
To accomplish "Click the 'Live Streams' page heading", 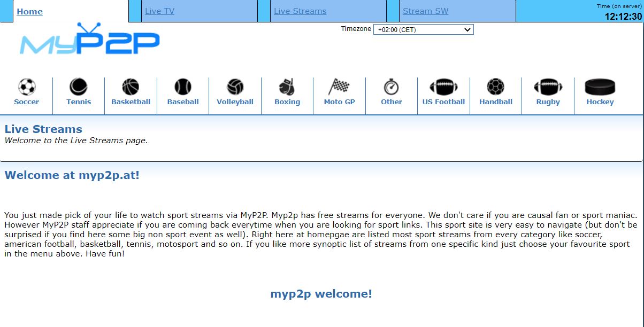I will [43, 129].
